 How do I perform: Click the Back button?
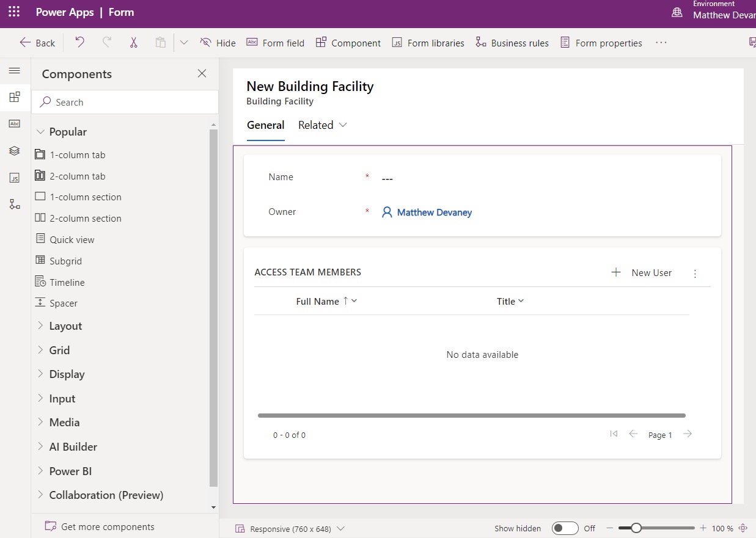tap(37, 43)
